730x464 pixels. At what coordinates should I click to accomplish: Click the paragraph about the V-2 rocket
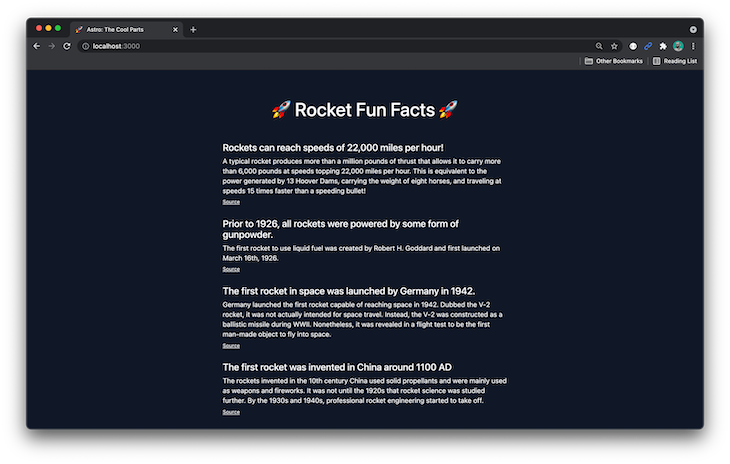(x=362, y=319)
